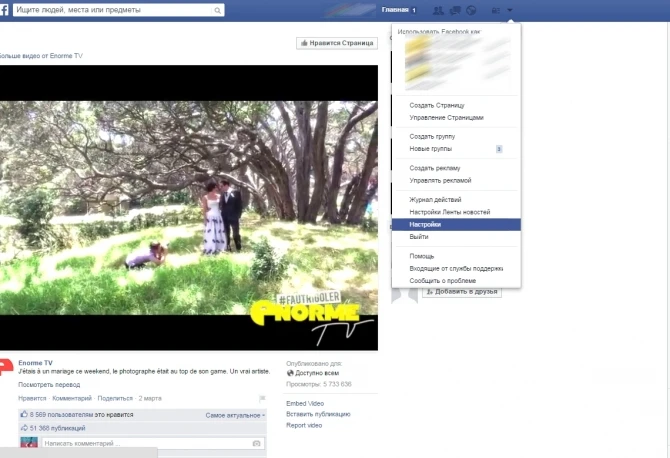Click Report video link
Viewport: 670px width, 458px height.
pyautogui.click(x=304, y=425)
